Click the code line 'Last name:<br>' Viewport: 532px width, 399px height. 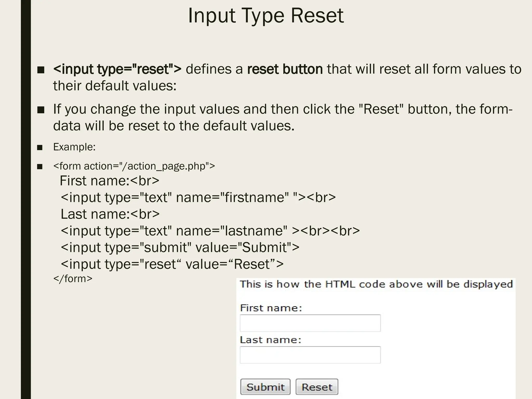coord(110,214)
